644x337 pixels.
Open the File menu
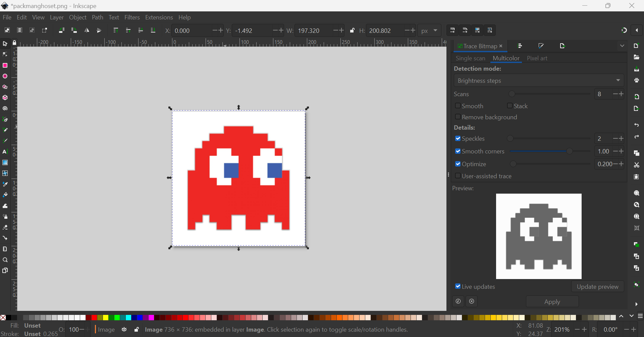(7, 17)
